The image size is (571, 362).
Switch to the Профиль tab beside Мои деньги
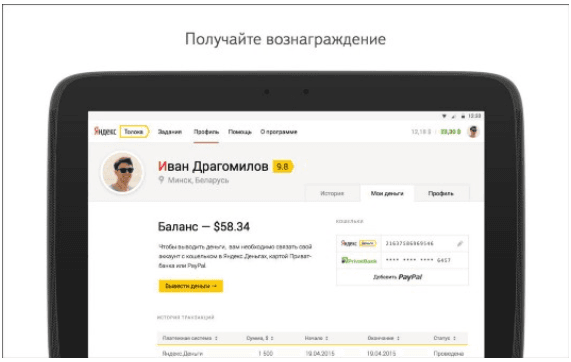point(441,193)
